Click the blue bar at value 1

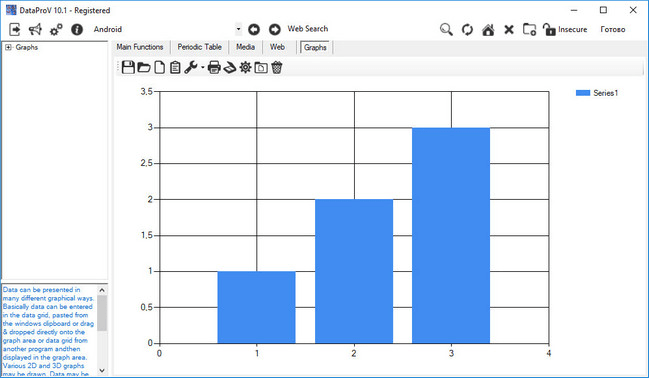pyautogui.click(x=256, y=307)
